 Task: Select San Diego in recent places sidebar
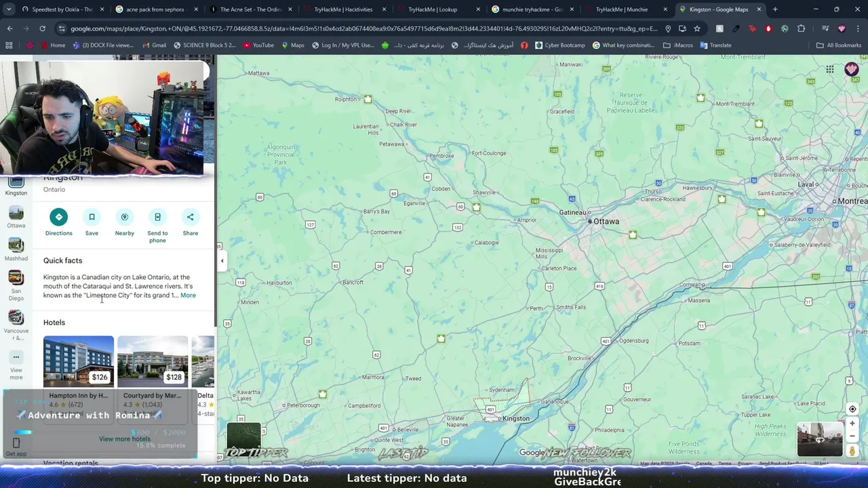[x=16, y=285]
